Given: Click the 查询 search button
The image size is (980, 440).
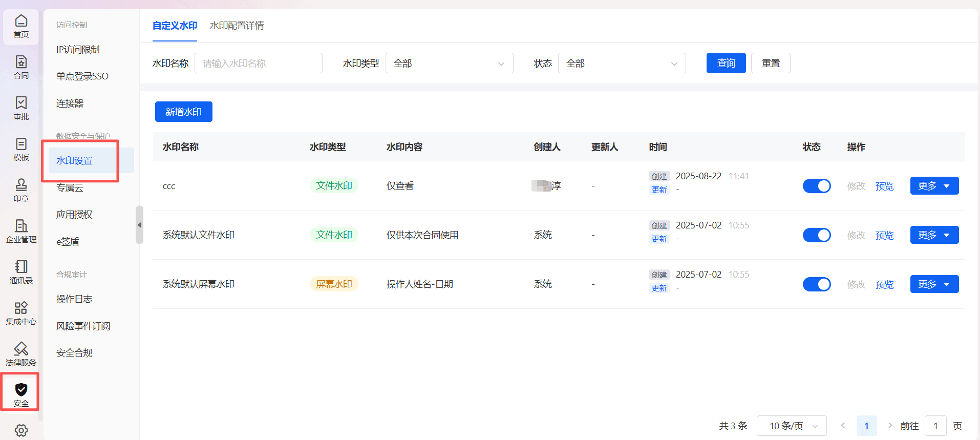Looking at the screenshot, I should 726,63.
